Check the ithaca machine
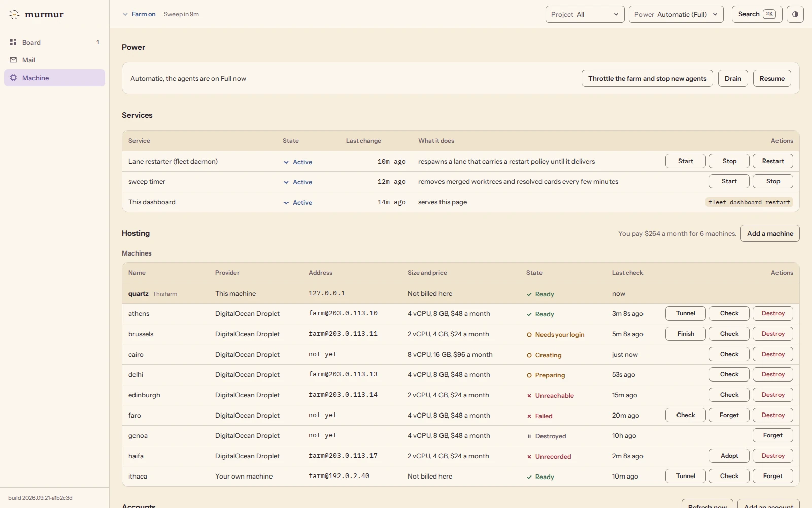This screenshot has height=508, width=812. point(729,476)
